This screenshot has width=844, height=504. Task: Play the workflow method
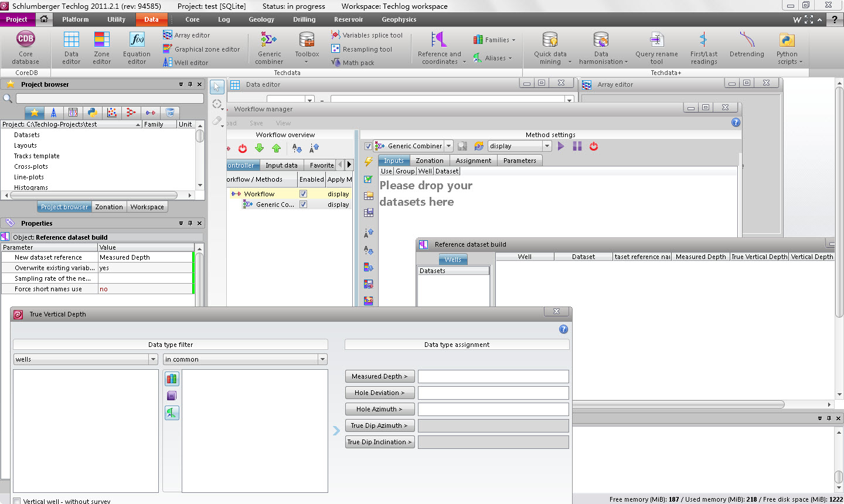[x=561, y=146]
